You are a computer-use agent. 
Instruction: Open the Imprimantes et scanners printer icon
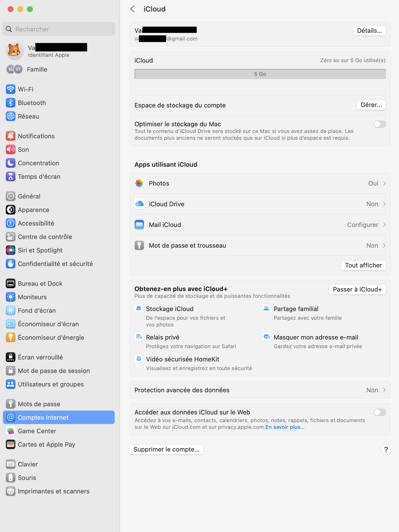pos(11,491)
